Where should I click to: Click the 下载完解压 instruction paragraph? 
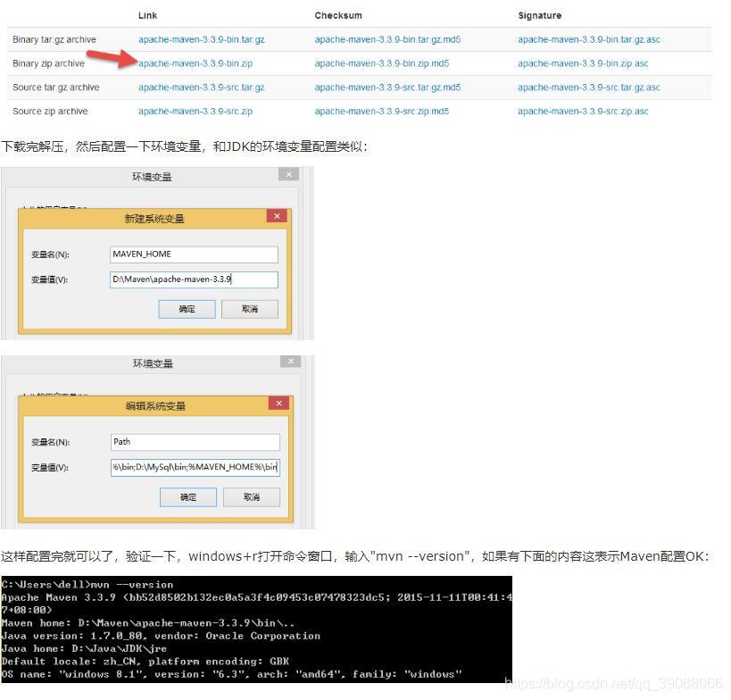[x=184, y=146]
